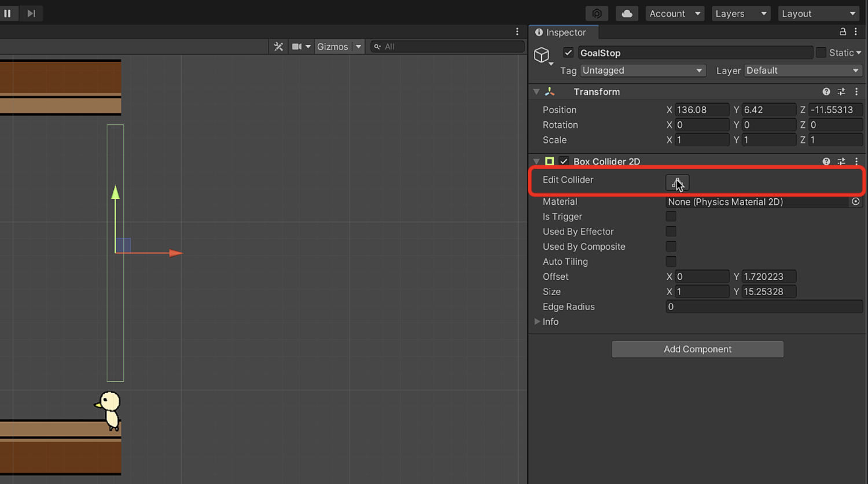868x484 pixels.
Task: Click the Size X field
Action: tap(703, 291)
